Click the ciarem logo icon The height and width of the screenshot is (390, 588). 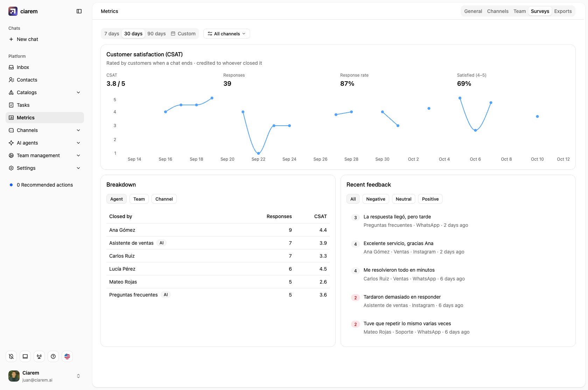click(x=13, y=11)
